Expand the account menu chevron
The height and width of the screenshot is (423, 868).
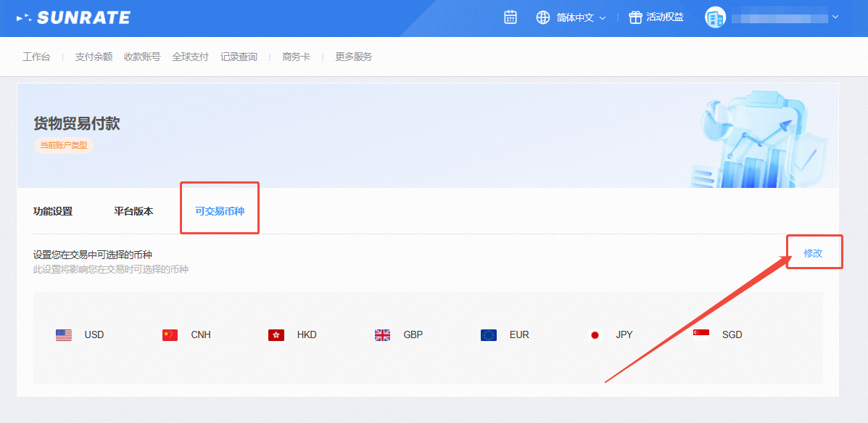click(835, 17)
